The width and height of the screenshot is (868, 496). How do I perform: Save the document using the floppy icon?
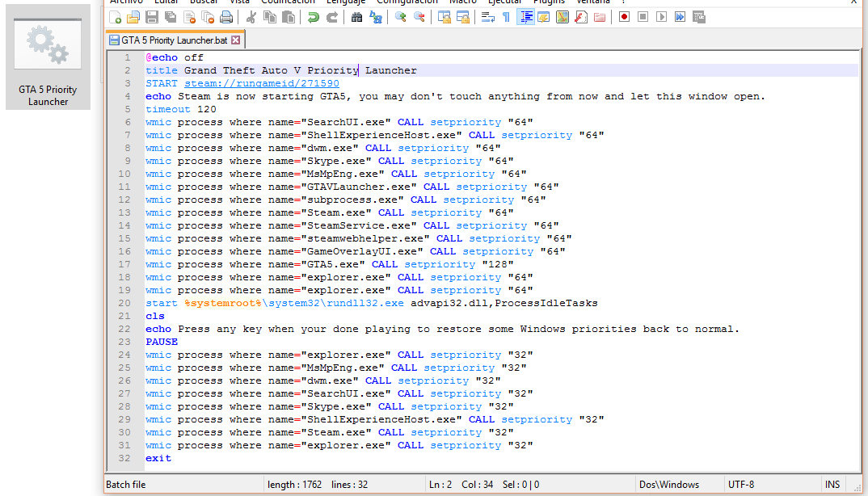coord(152,17)
